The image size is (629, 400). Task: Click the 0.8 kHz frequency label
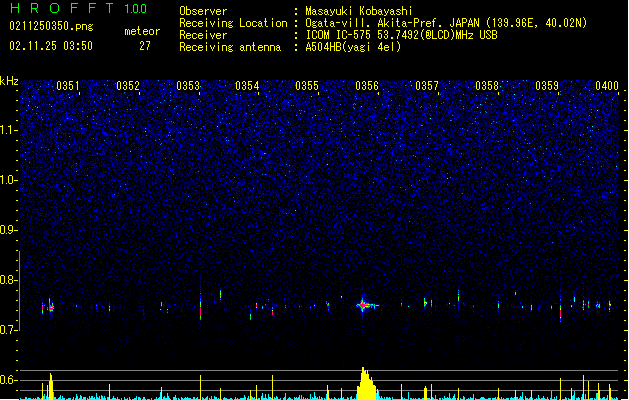pos(9,280)
